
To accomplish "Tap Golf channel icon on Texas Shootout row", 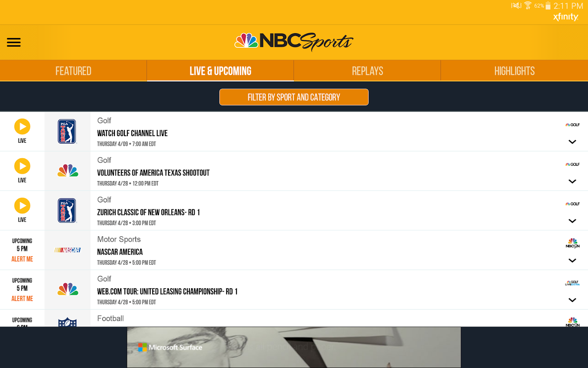I will point(572,164).
